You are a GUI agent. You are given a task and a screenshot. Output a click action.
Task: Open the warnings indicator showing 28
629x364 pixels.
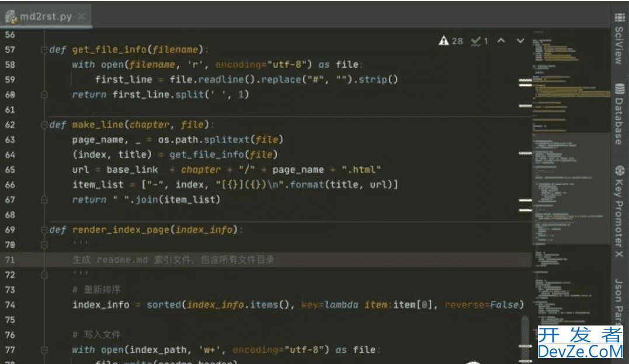pos(450,41)
